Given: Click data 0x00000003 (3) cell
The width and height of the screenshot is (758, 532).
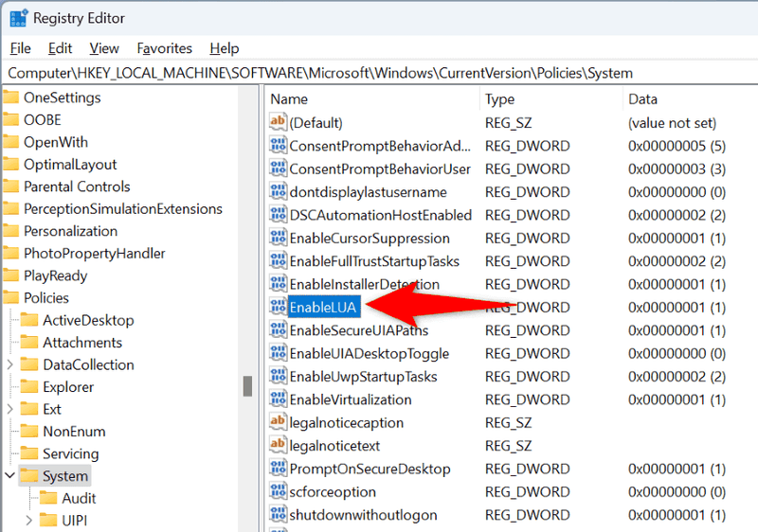Looking at the screenshot, I should 677,168.
